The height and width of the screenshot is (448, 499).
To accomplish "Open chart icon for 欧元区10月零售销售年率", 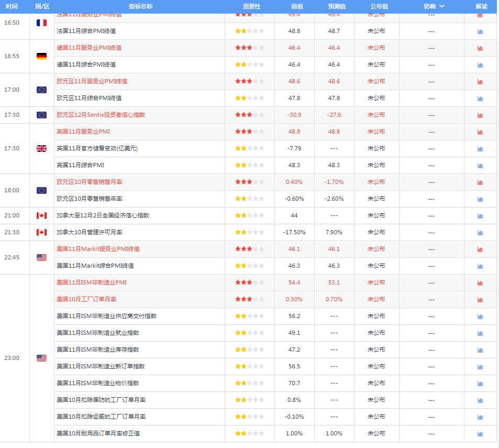I will click(x=480, y=199).
